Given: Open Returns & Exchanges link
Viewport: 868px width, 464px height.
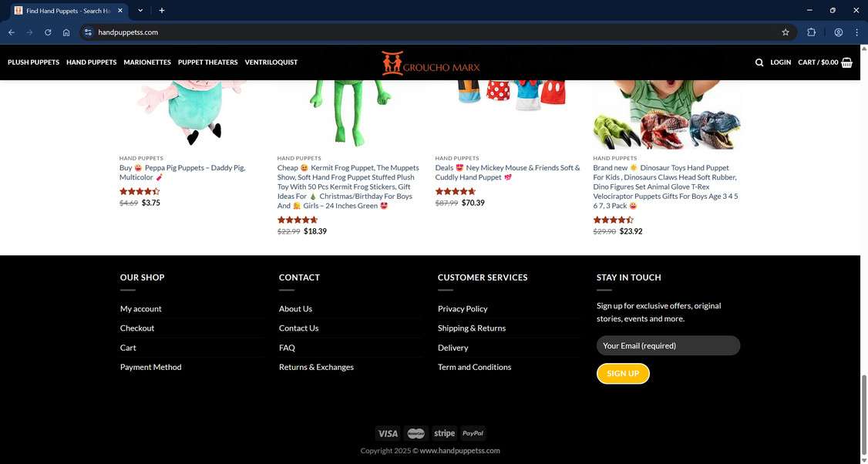Looking at the screenshot, I should [x=316, y=367].
